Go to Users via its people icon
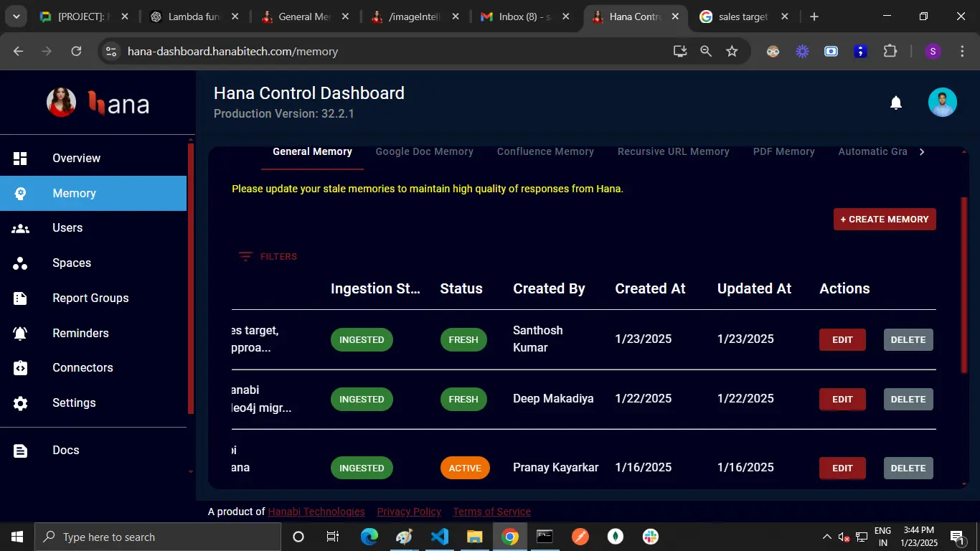Viewport: 980px width, 551px height. coord(20,228)
